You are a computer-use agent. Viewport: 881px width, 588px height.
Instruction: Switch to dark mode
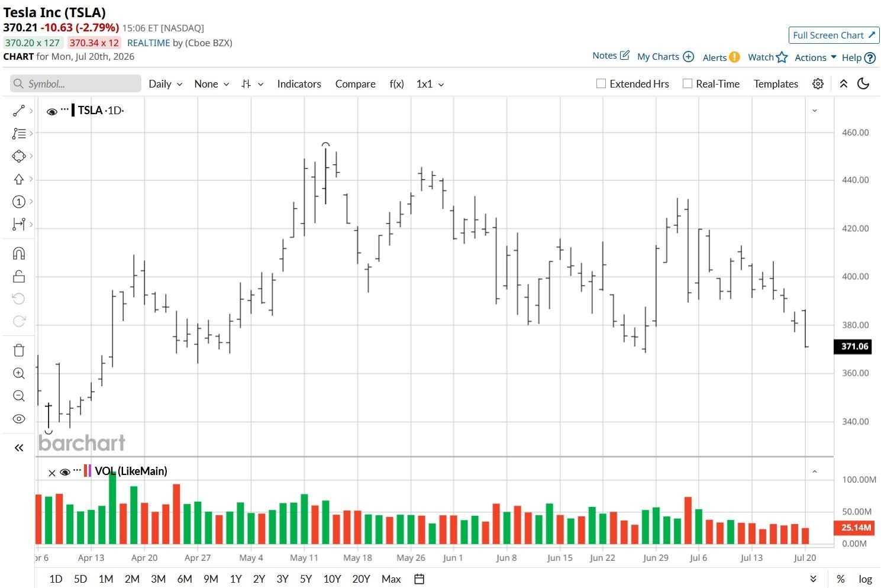coord(864,83)
